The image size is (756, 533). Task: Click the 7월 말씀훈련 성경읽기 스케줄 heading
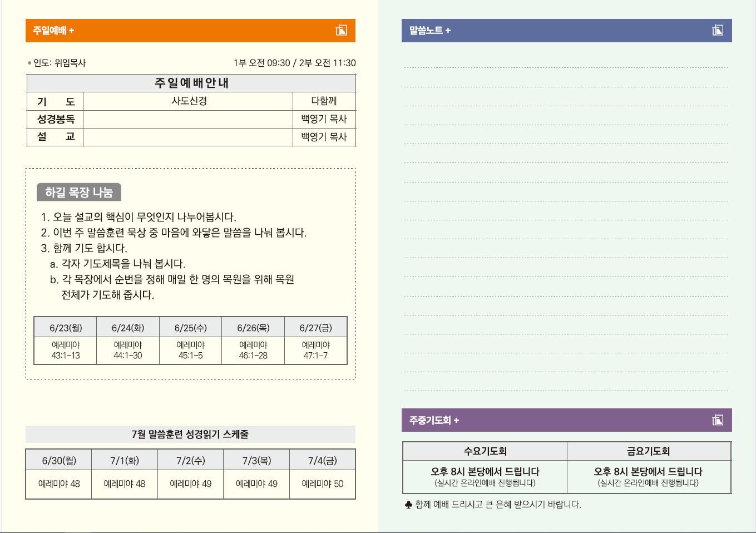[190, 434]
